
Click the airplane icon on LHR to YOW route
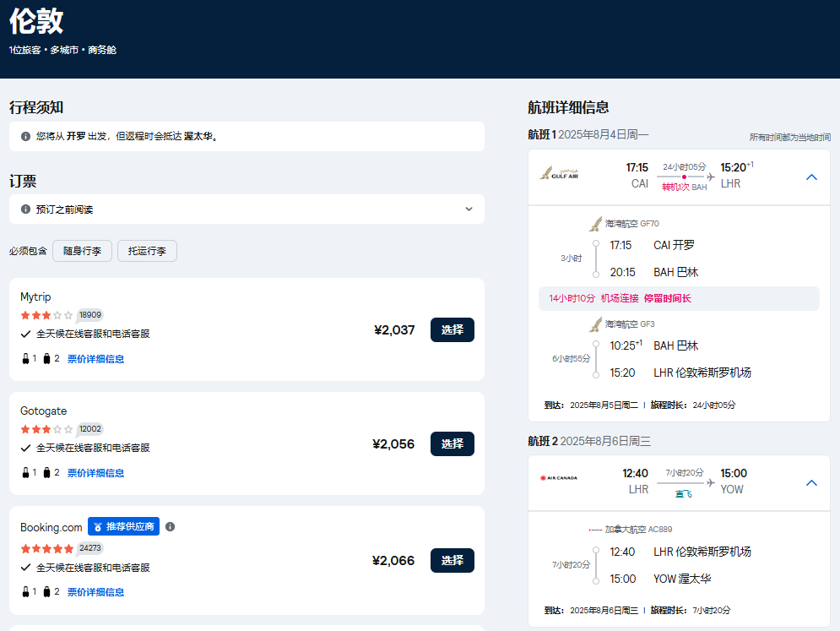(710, 482)
